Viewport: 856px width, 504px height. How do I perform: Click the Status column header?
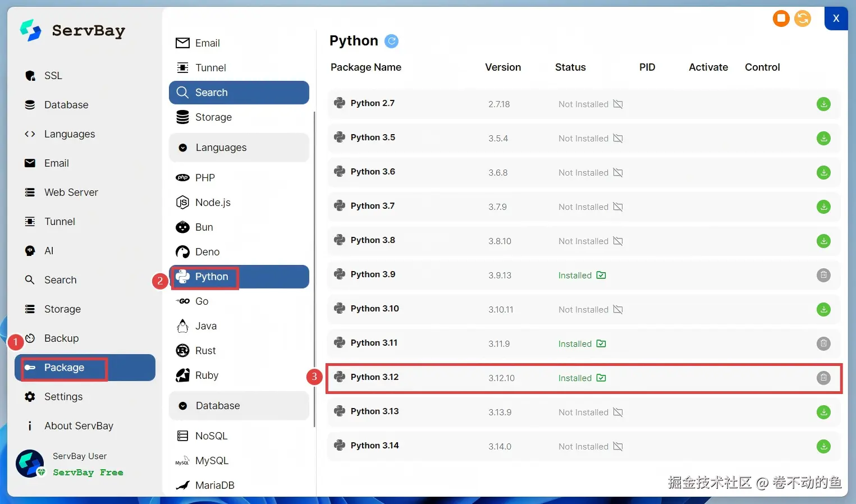click(x=570, y=67)
